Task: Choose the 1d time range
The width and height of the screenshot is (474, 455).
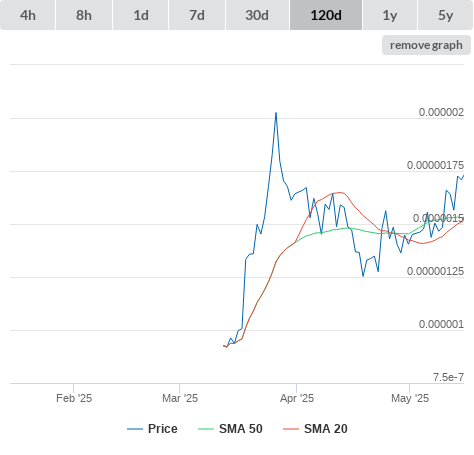Action: pos(141,15)
